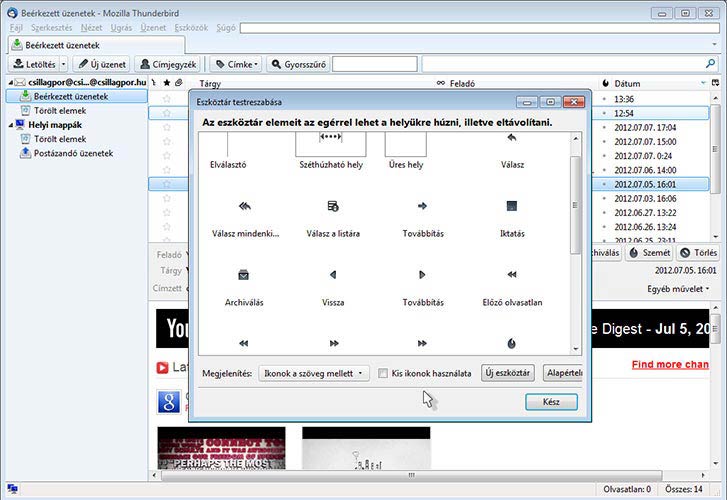
Task: Pick the Iktatás icon in the dialog
Action: point(511,206)
